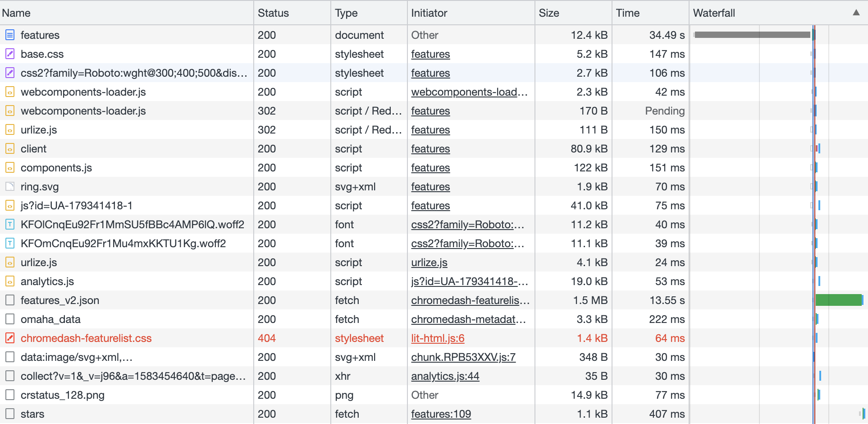Screen dimensions: 868x424
Task: Click the red stylesheet icon beside chromedash-featurelist.css
Action: (x=9, y=338)
